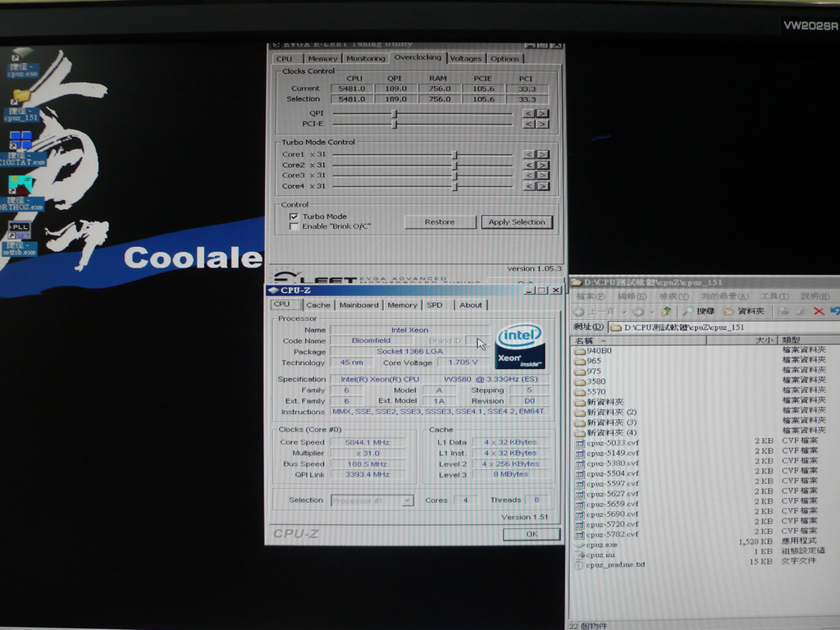Open the 工具(T) Tools menu in Explorer

[774, 296]
